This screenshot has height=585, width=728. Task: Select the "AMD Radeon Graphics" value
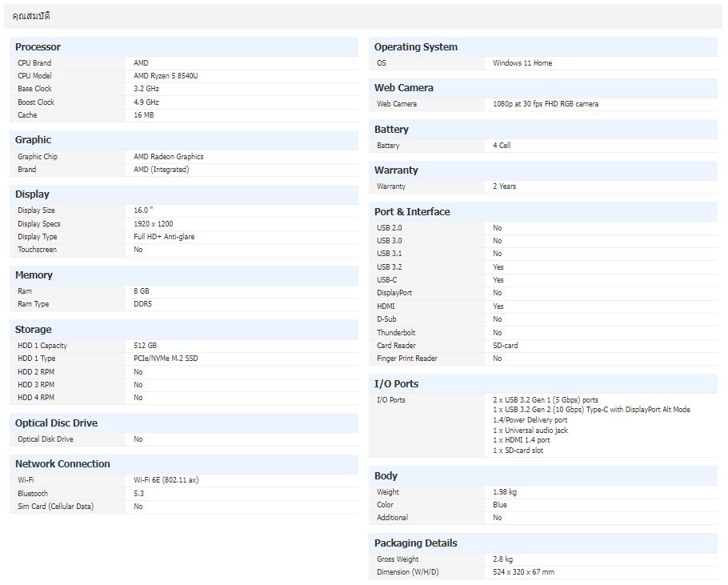click(x=169, y=157)
